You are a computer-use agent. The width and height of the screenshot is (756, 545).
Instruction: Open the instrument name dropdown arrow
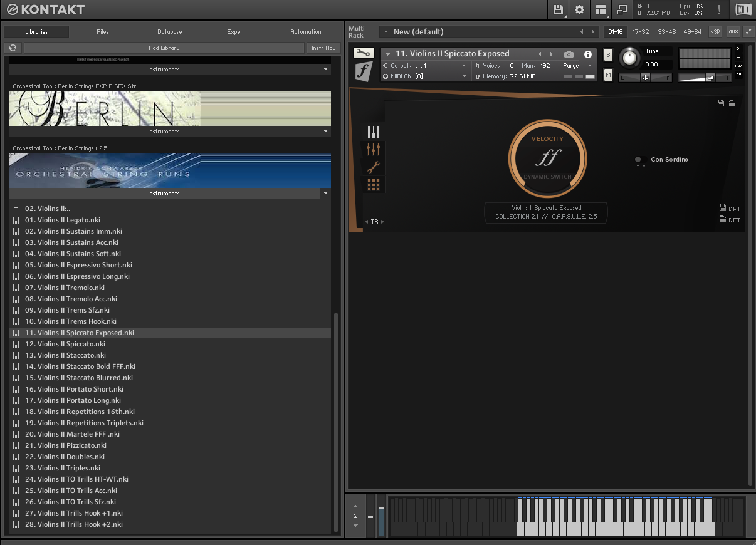pos(388,54)
